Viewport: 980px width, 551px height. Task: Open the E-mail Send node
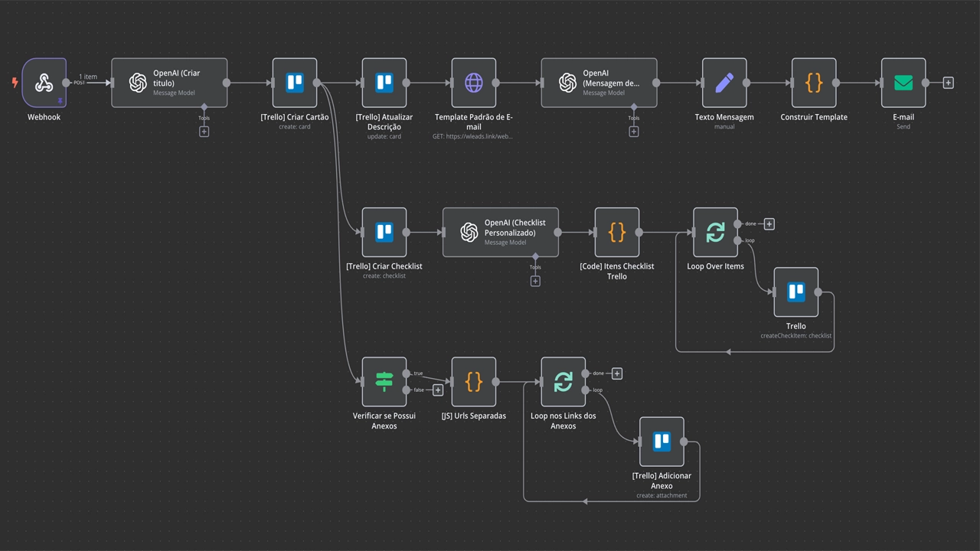point(903,83)
